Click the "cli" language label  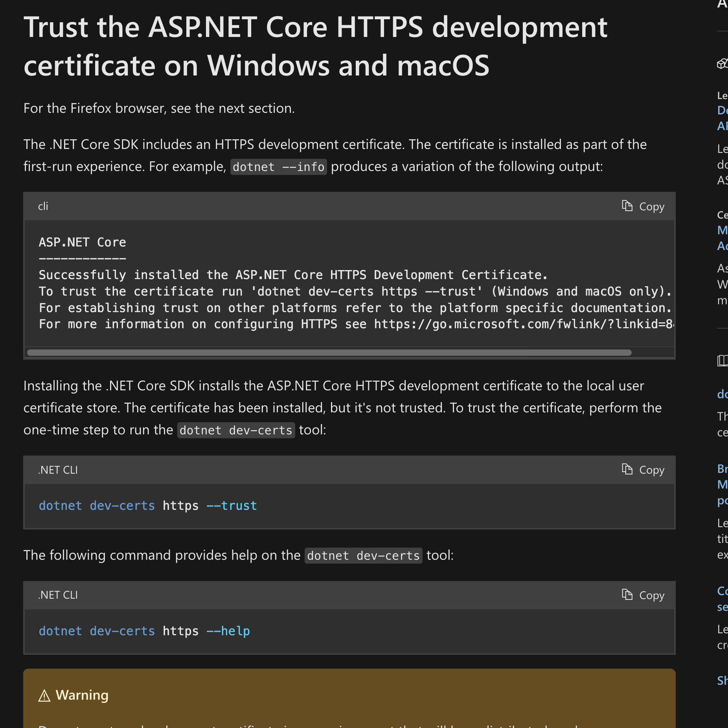click(x=43, y=206)
